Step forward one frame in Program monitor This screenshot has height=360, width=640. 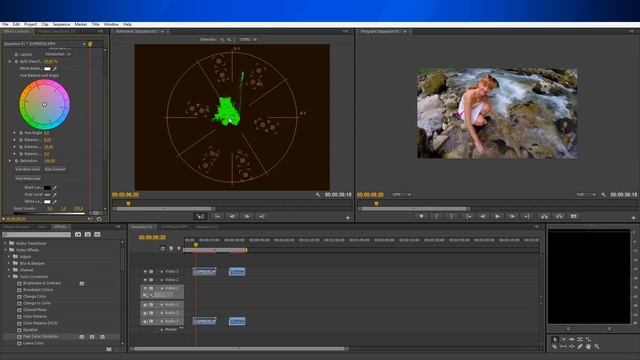(512, 216)
